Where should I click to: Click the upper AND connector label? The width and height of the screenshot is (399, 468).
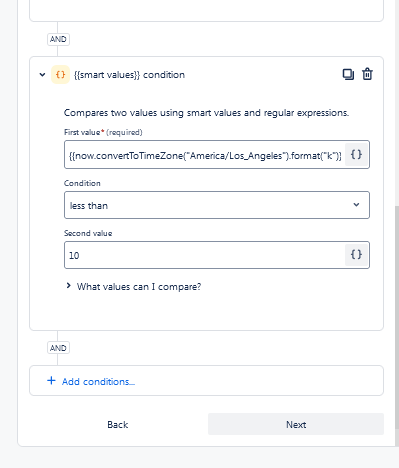coord(58,39)
